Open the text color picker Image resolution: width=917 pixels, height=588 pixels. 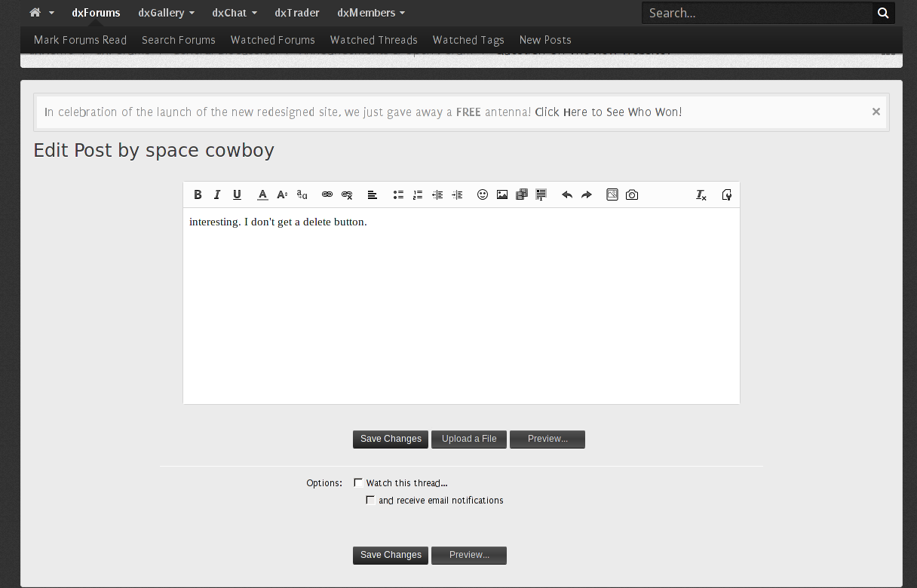point(262,194)
